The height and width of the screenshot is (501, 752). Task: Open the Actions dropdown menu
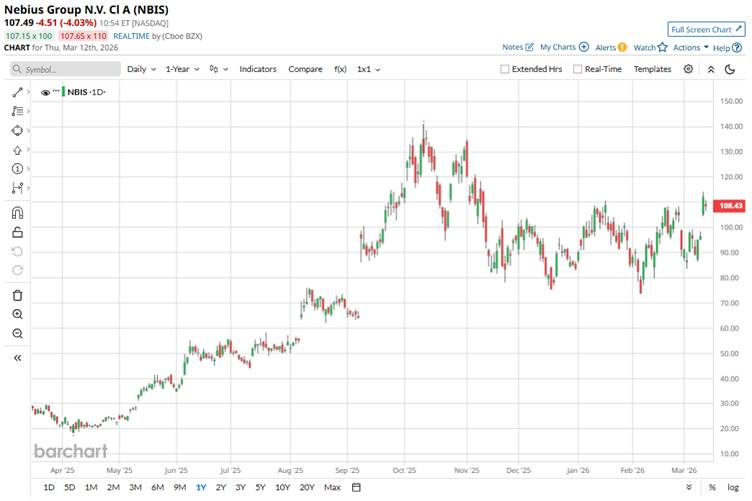691,47
